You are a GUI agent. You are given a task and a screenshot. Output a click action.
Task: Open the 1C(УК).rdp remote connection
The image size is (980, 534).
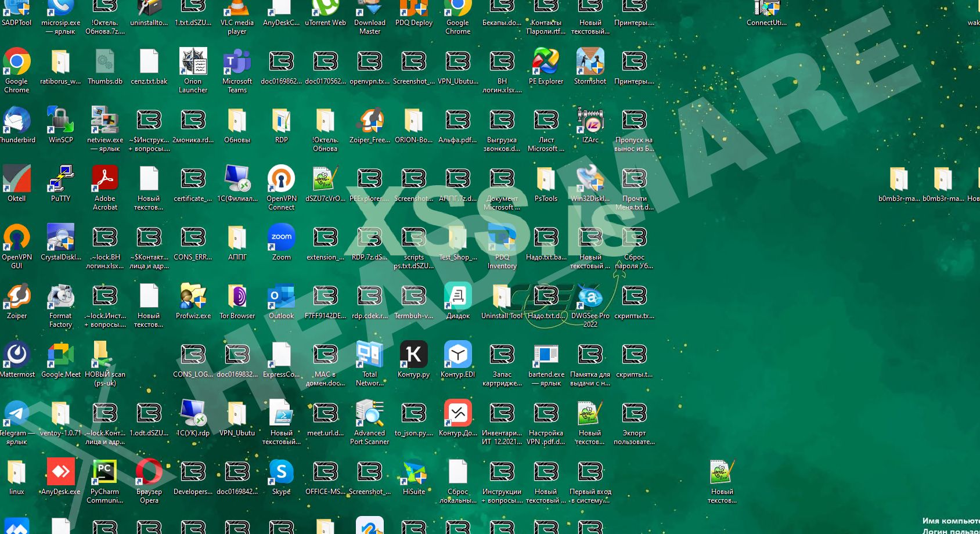pyautogui.click(x=193, y=413)
